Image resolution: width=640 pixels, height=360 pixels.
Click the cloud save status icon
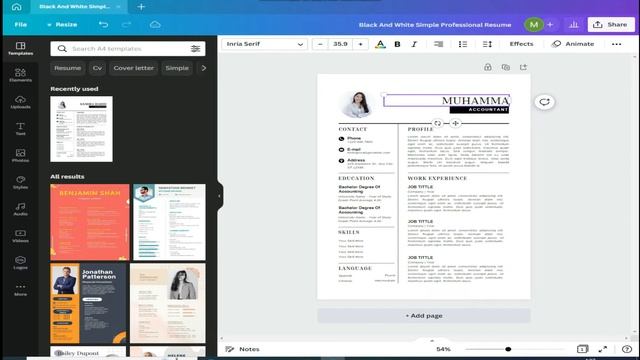155,24
